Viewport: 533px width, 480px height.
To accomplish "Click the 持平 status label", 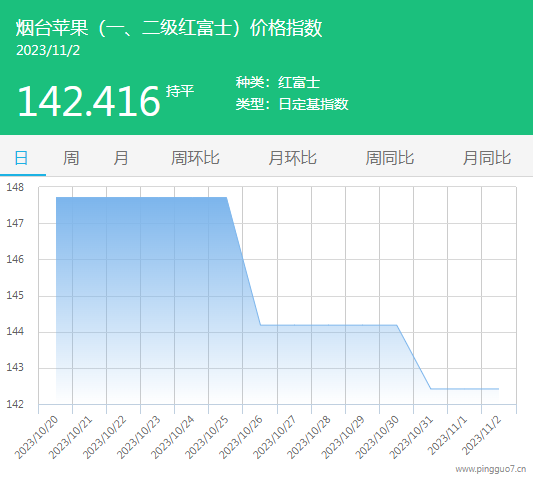I will pos(180,91).
